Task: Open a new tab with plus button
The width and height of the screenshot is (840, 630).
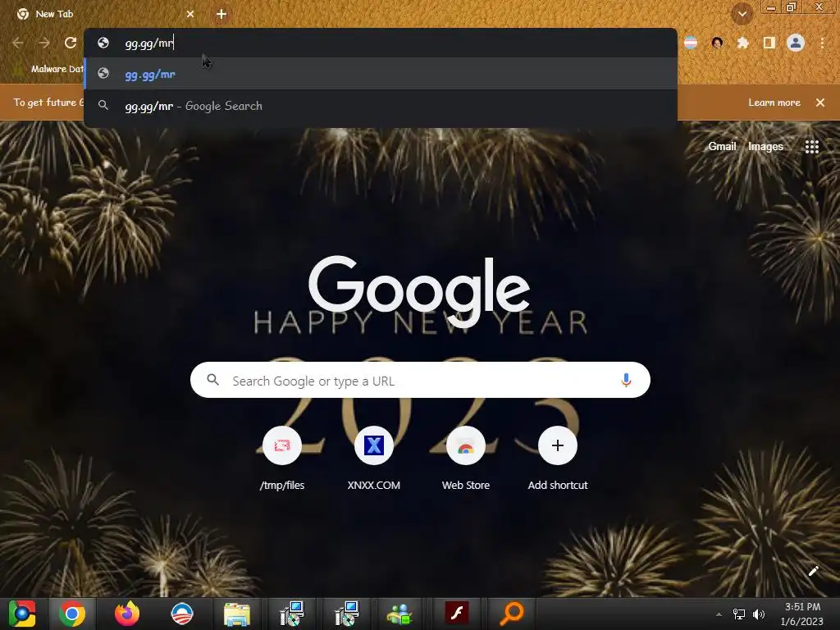Action: [221, 14]
